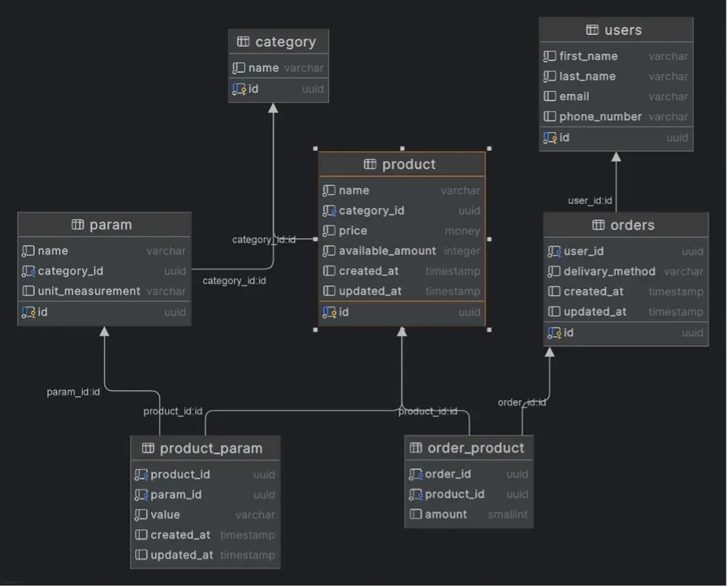Click the foreign key icon on orders user_id
This screenshot has height=587, width=728.
point(554,251)
